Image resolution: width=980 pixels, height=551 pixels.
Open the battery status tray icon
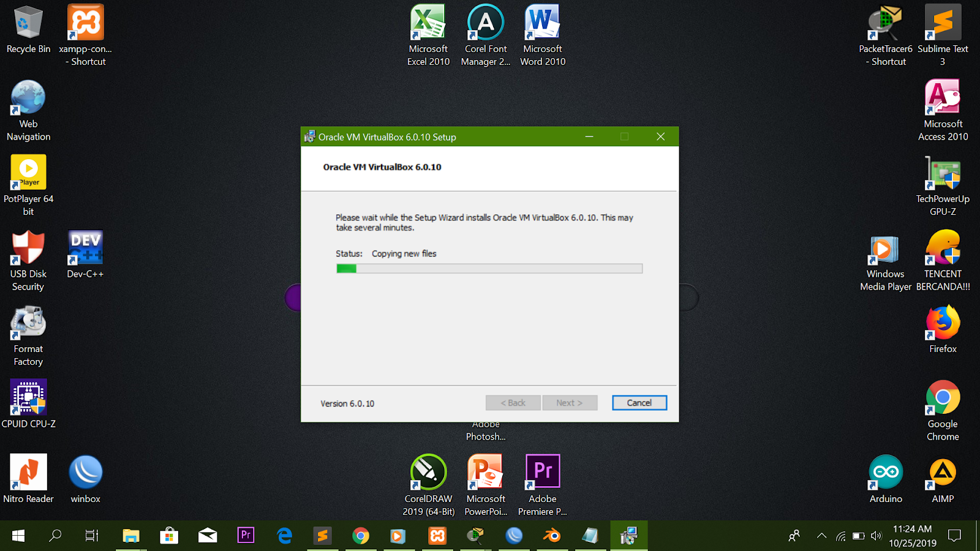859,536
